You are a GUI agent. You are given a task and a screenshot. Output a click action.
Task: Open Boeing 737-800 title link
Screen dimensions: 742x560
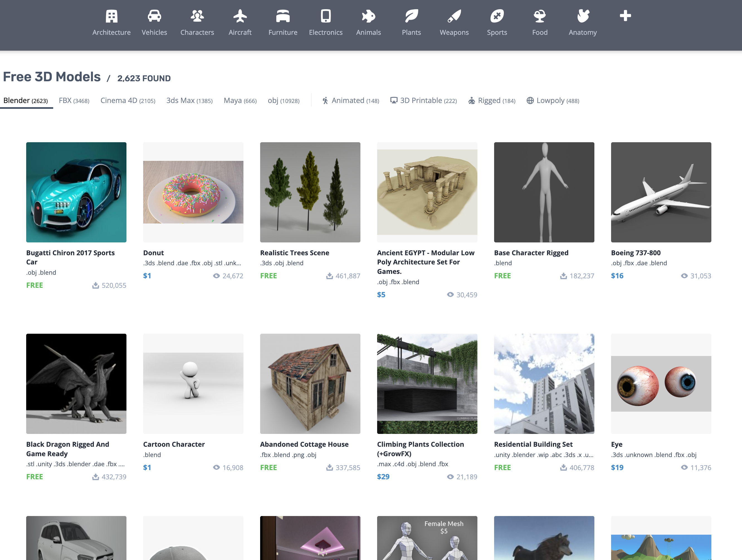636,253
